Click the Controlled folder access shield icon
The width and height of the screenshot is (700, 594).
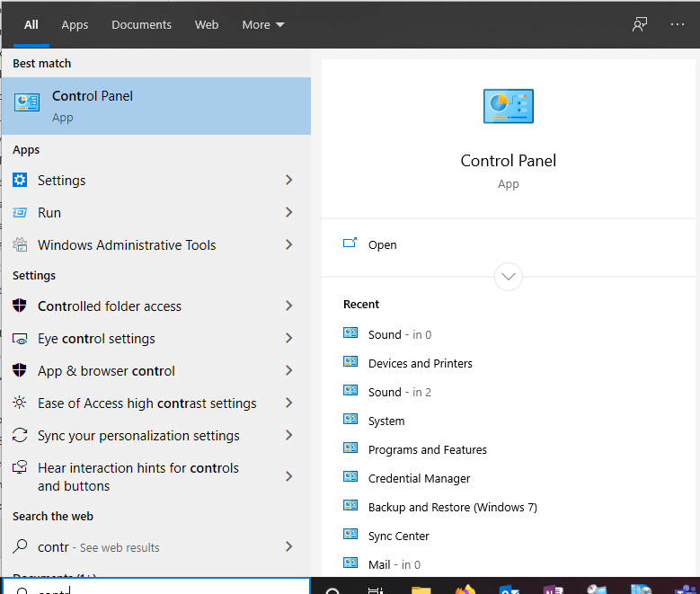pyautogui.click(x=20, y=306)
